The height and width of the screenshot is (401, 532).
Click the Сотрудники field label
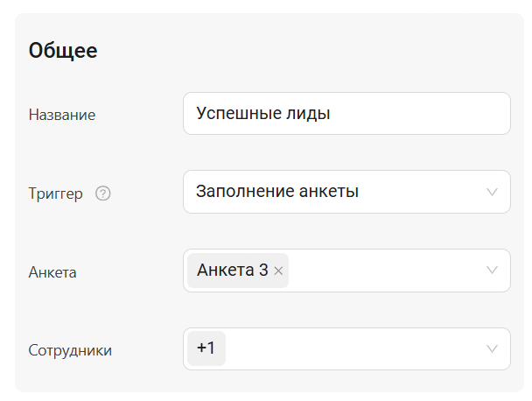70,350
